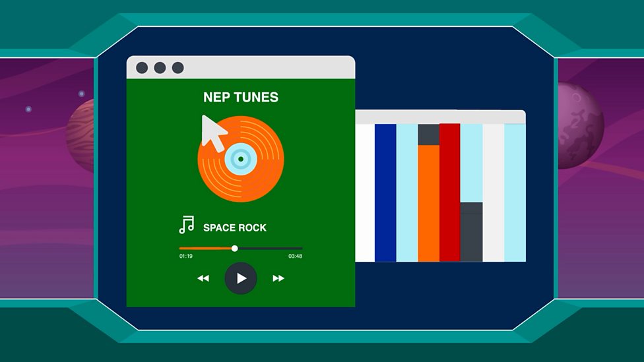This screenshot has height=362, width=644.
Task: Click the 03:48 total duration label
Action: [x=295, y=256]
